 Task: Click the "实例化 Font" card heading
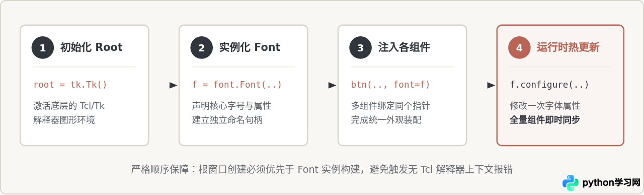(250, 48)
